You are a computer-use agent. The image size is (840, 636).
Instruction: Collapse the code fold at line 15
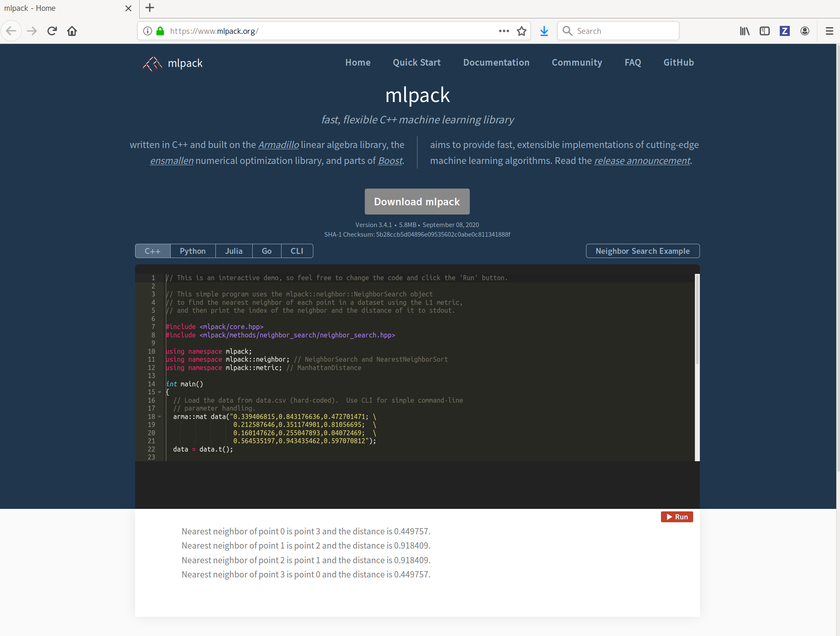pyautogui.click(x=159, y=392)
